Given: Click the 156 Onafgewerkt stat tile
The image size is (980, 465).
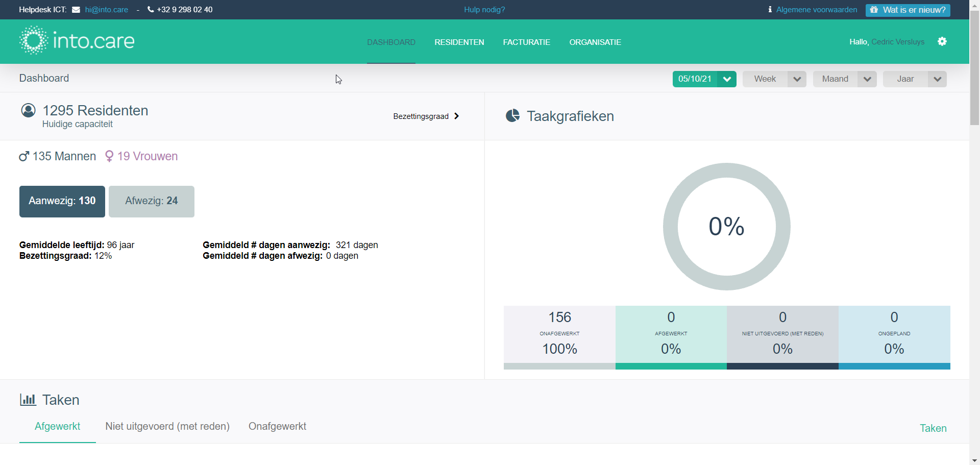Looking at the screenshot, I should coord(559,337).
